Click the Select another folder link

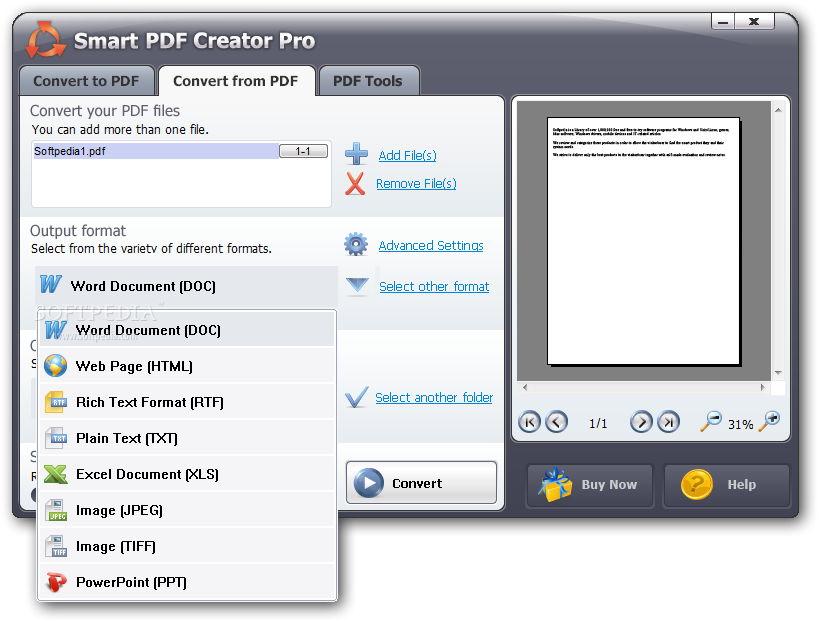(434, 397)
